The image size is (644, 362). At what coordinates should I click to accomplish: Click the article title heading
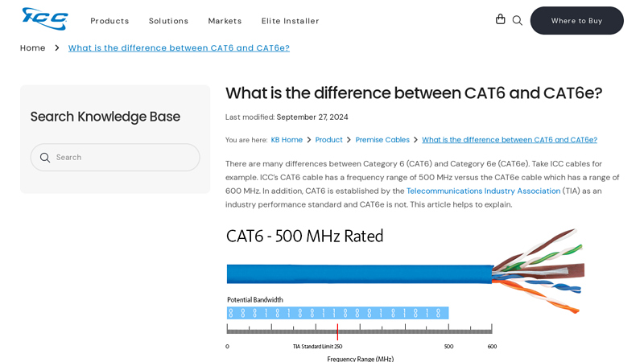click(414, 93)
